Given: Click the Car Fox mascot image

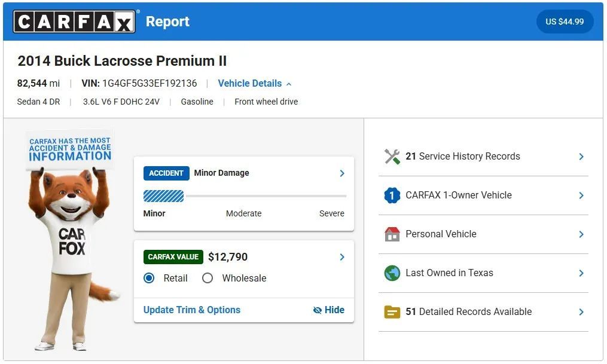Looking at the screenshot, I should coord(71,240).
